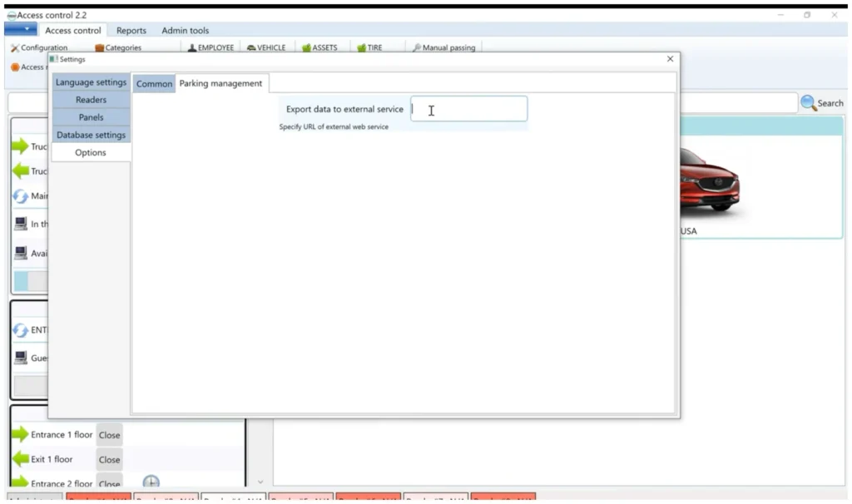This screenshot has width=852, height=504.
Task: Open the Admin tools ribbon tab
Action: coord(186,31)
